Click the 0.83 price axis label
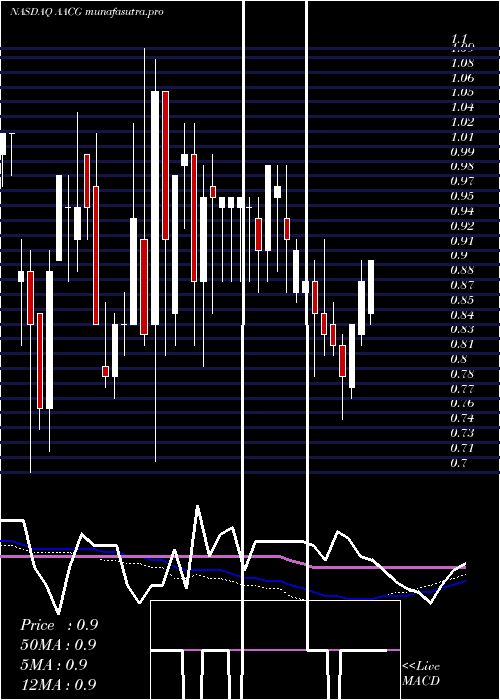Screen dimensions: 500x700 463,329
